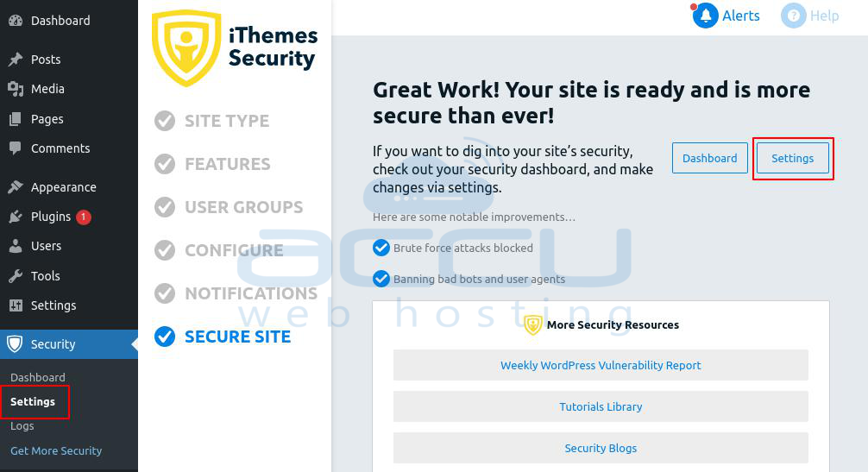This screenshot has width=868, height=472.
Task: Click 'Brute force attacks blocked' text
Action: pyautogui.click(x=463, y=248)
